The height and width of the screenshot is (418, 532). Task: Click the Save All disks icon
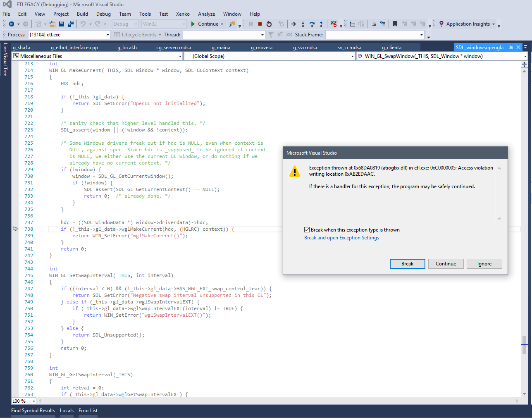pos(70,24)
